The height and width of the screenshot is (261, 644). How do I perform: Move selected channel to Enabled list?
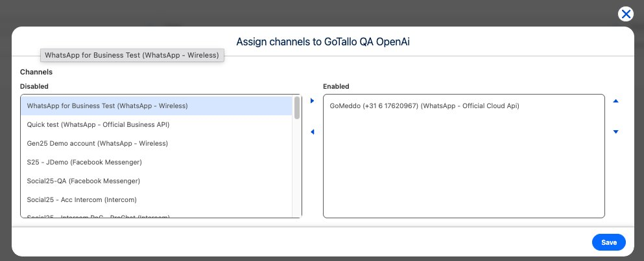pos(312,101)
